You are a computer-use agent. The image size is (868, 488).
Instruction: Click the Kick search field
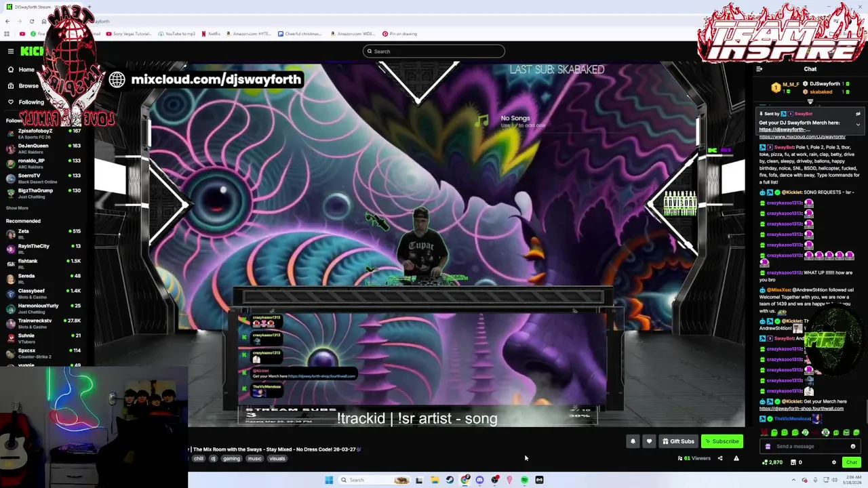(x=434, y=52)
